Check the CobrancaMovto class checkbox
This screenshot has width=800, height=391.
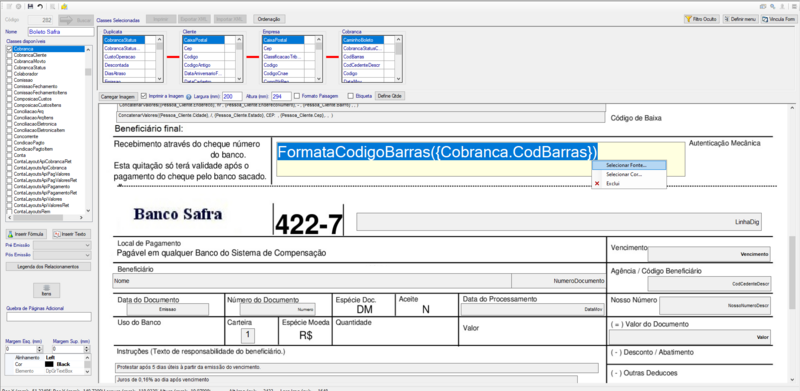pyautogui.click(x=9, y=61)
